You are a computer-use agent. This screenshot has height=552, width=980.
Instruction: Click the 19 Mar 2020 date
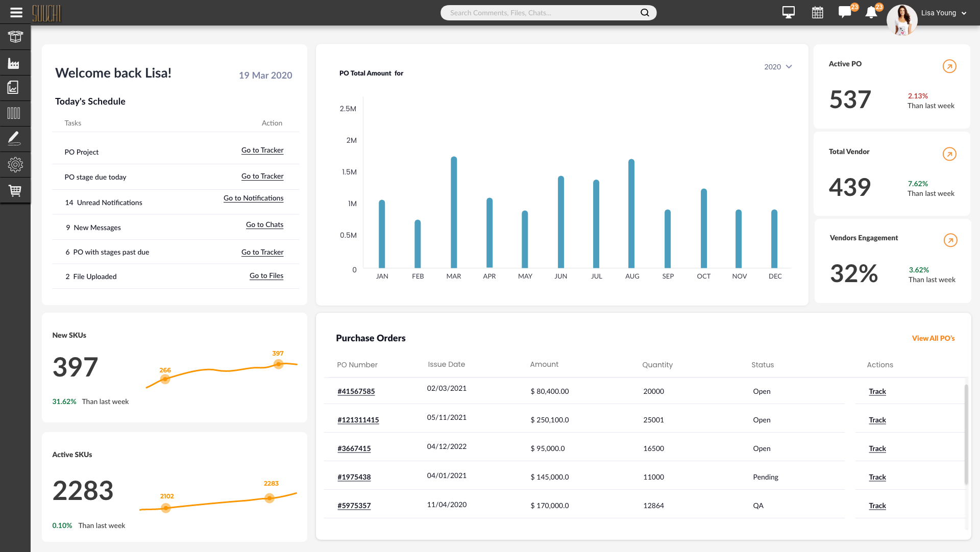pos(265,76)
